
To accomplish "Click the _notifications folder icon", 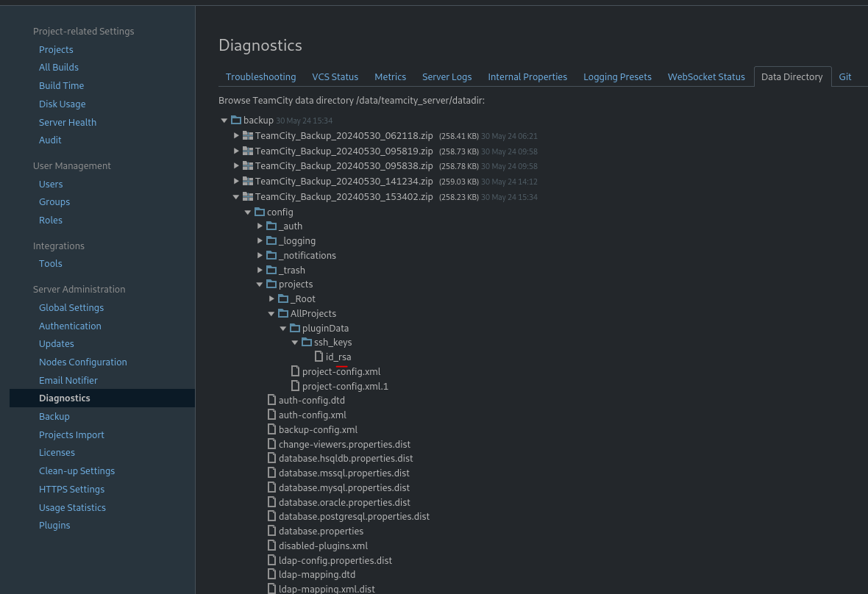I will pos(271,255).
